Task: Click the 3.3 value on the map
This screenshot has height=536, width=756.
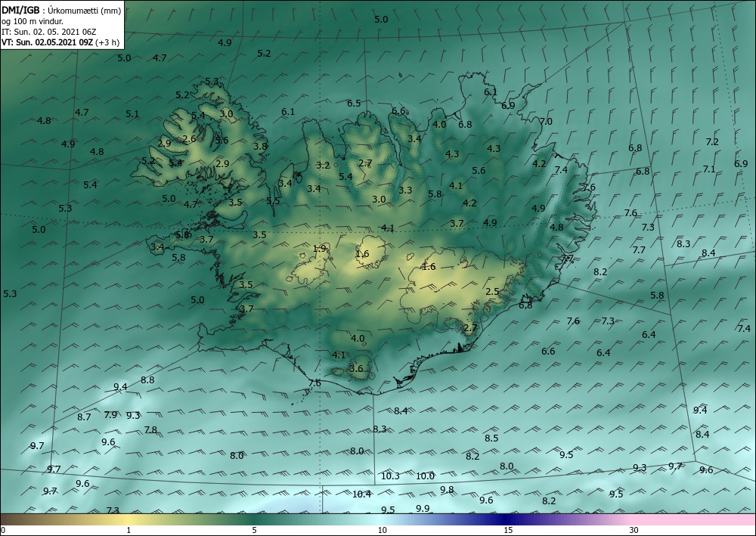Action: [405, 191]
